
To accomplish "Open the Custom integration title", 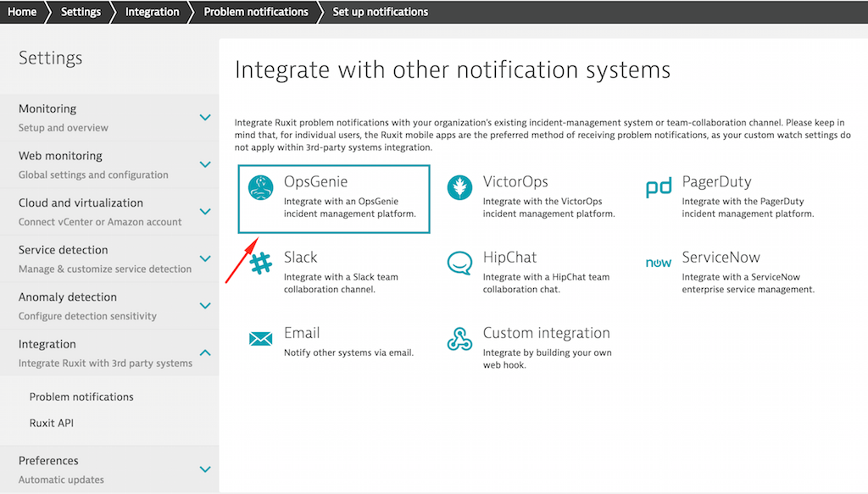I will point(547,333).
